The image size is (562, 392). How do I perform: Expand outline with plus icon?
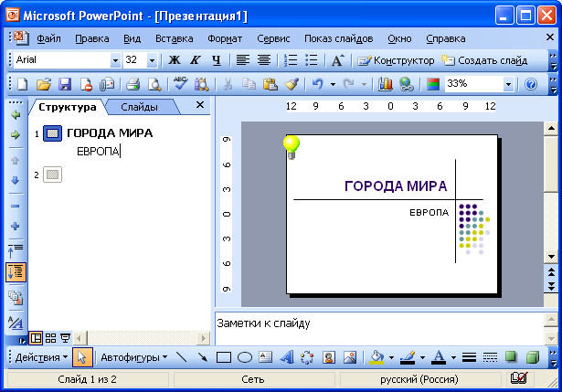(15, 226)
